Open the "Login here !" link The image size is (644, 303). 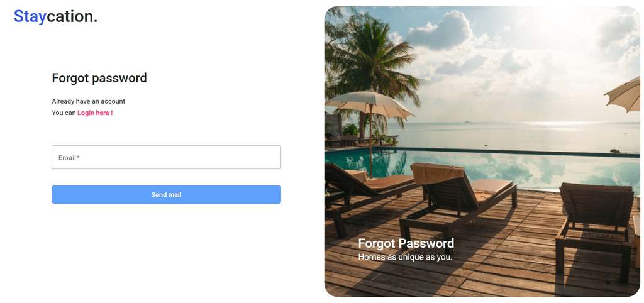click(x=95, y=113)
